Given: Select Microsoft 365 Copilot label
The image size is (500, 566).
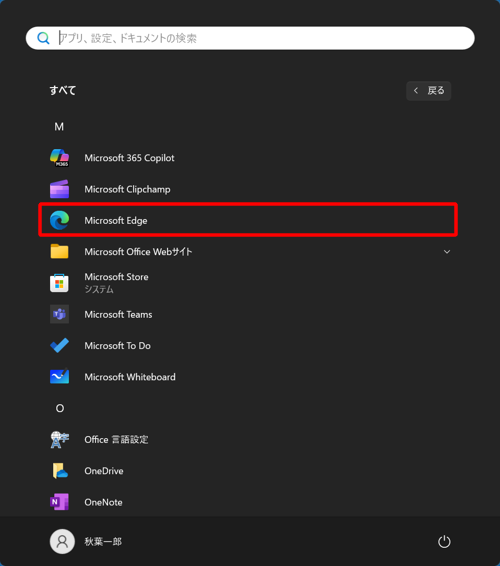Looking at the screenshot, I should pyautogui.click(x=129, y=158).
